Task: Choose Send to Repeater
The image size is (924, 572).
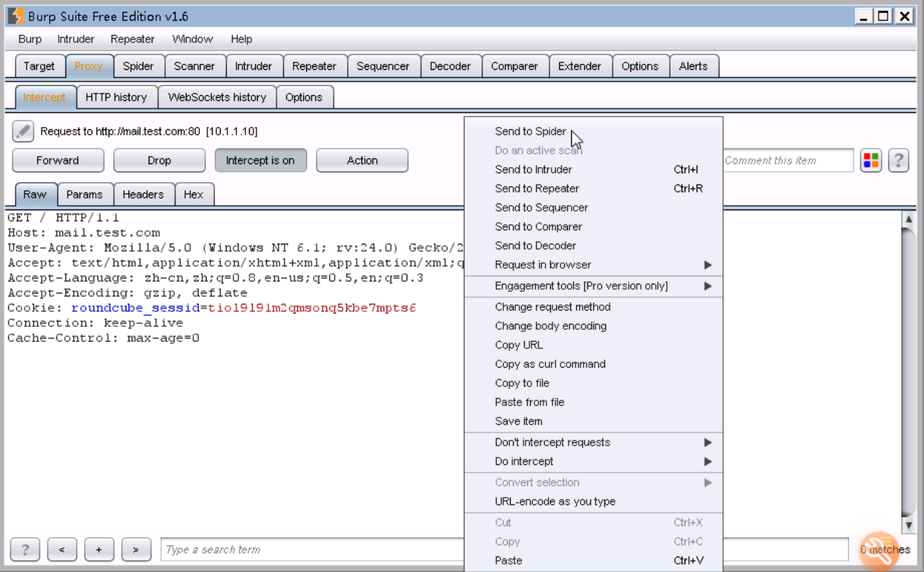Action: point(593,189)
